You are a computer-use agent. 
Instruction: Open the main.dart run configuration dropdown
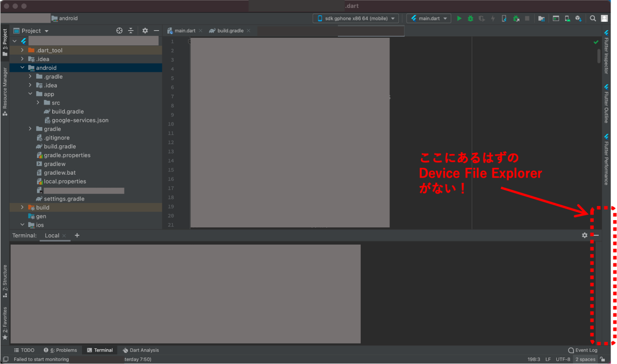point(429,18)
